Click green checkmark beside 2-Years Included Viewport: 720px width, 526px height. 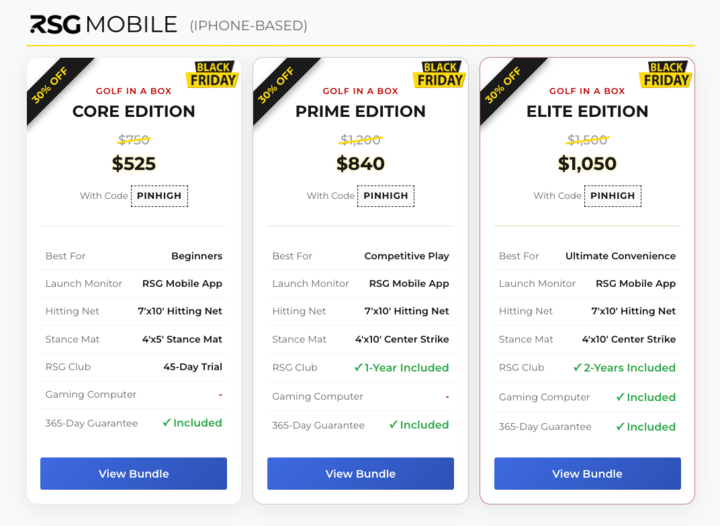(577, 368)
